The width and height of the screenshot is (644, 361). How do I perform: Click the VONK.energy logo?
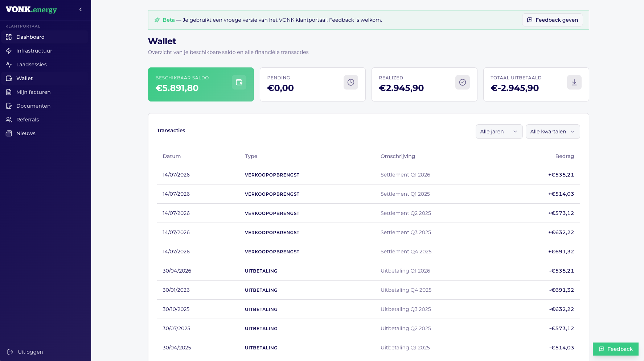31,10
